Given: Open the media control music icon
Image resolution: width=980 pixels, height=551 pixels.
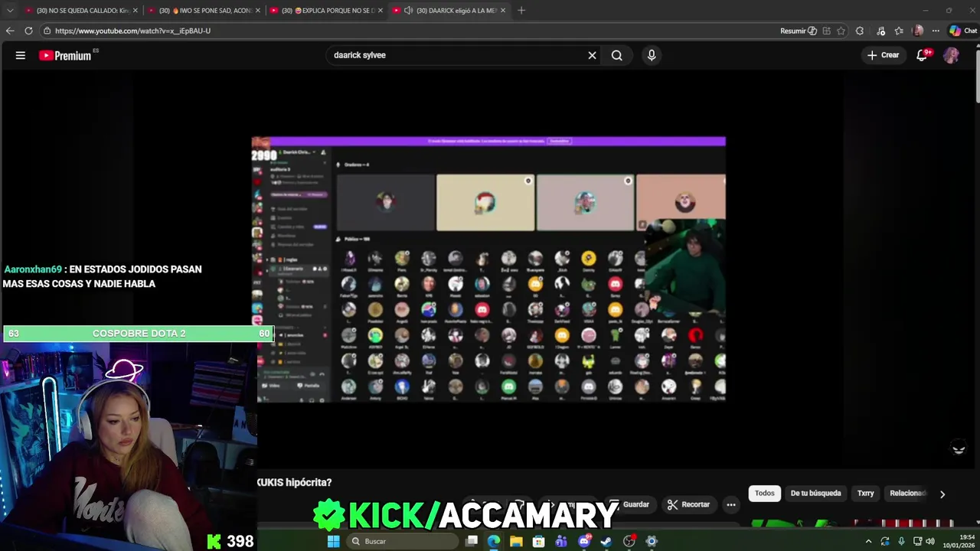Looking at the screenshot, I should click(880, 31).
